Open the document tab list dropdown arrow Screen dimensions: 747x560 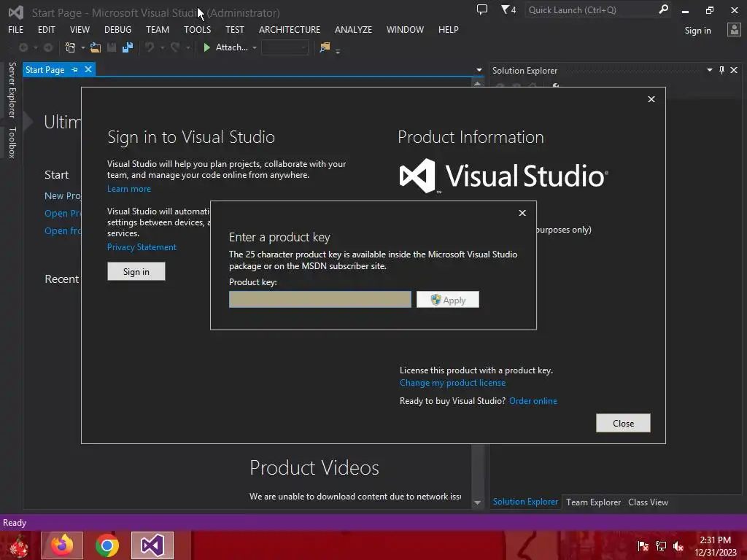tap(479, 70)
